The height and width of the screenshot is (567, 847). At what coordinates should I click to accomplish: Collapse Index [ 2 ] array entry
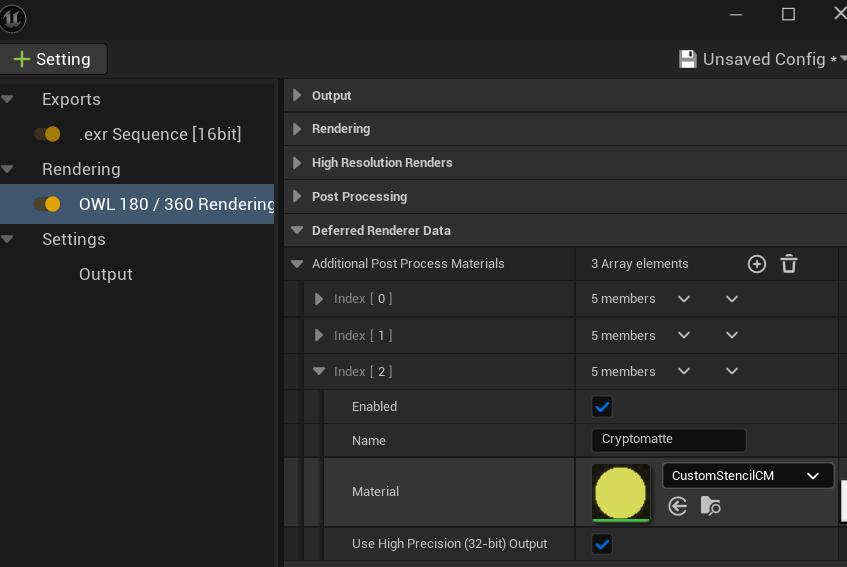319,371
